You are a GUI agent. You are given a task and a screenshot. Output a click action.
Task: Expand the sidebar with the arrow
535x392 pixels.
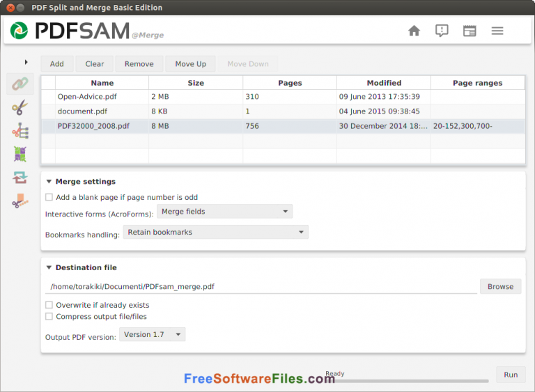click(x=26, y=62)
